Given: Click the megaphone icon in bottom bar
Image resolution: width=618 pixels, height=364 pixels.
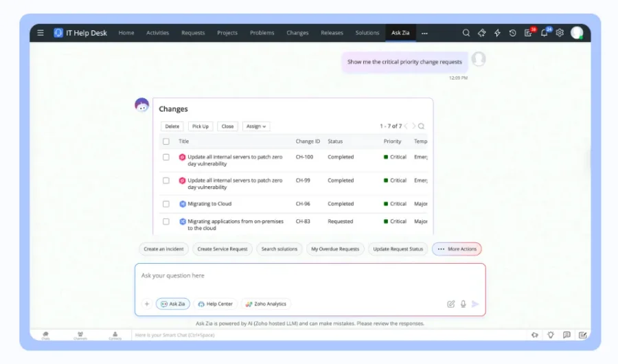Looking at the screenshot, I should click(x=535, y=335).
